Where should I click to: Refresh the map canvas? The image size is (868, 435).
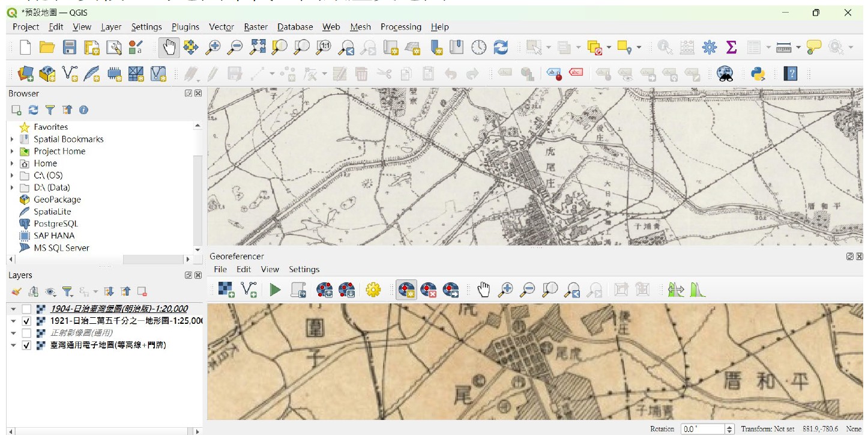tap(501, 47)
